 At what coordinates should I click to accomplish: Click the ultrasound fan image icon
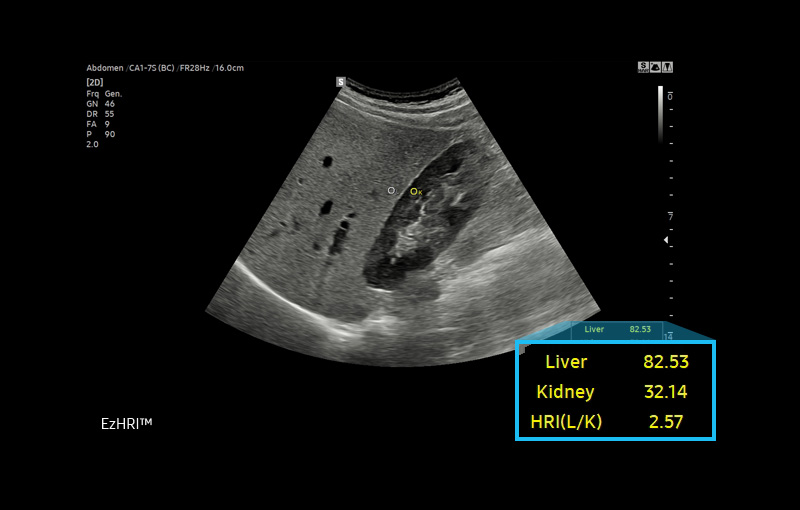pyautogui.click(x=655, y=67)
